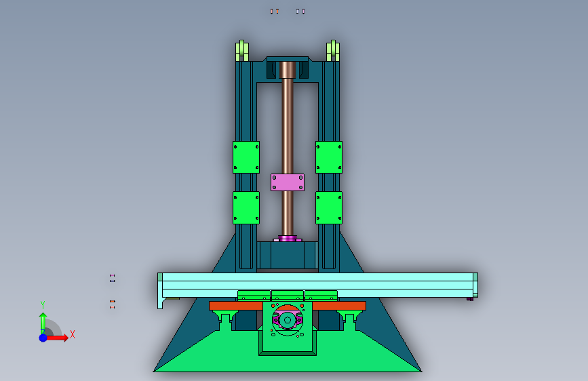Click the green Y axis arrow of triad

[x=43, y=322]
